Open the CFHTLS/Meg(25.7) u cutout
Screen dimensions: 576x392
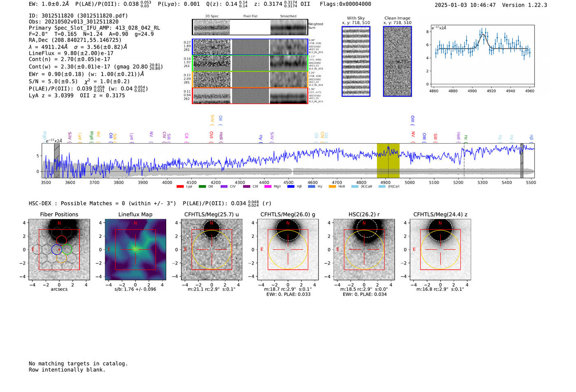point(211,250)
